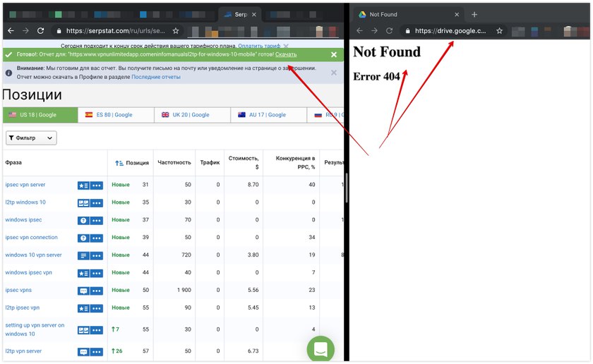
Task: Open keyword link windows ipsec
Action: tap(23, 220)
